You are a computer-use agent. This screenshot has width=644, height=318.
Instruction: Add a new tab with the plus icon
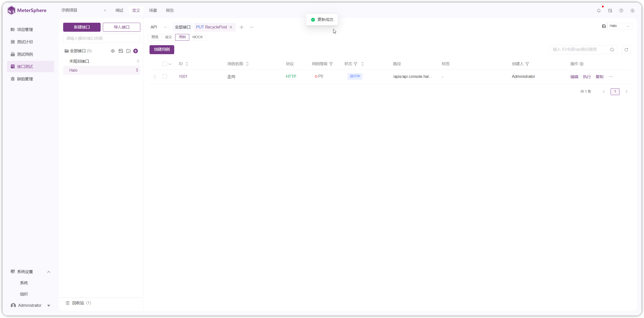click(242, 27)
